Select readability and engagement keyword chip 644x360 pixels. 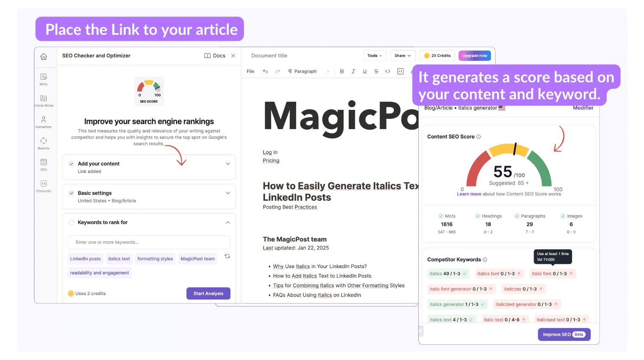point(100,273)
